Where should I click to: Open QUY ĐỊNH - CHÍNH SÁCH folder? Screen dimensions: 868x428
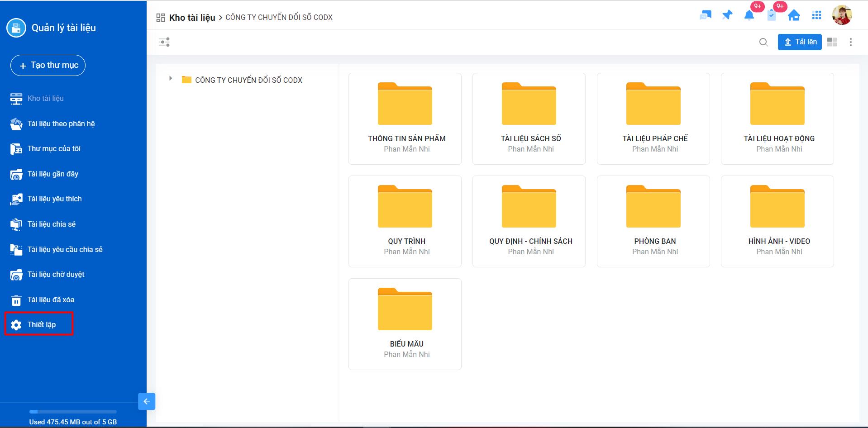pos(529,221)
